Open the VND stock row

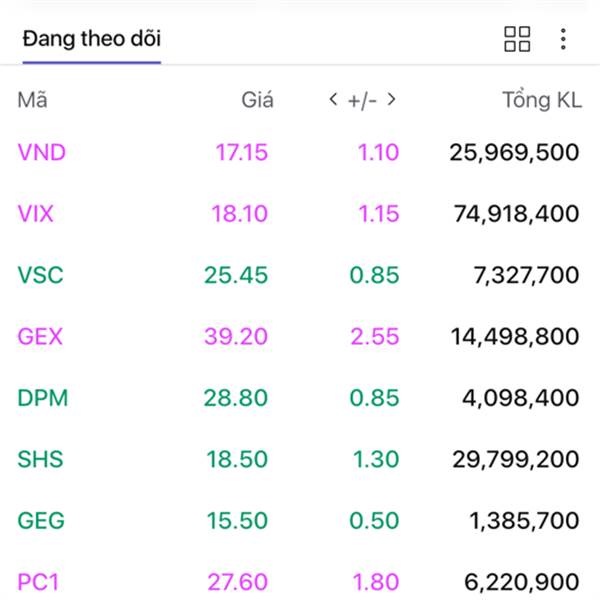pyautogui.click(x=42, y=152)
